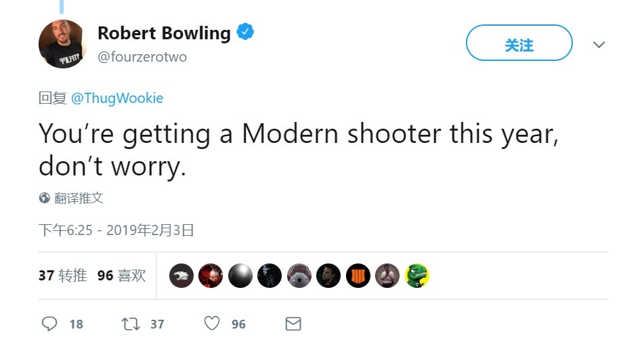Click the reply speech bubble icon
Image resolution: width=644 pixels, height=359 pixels.
(x=49, y=324)
